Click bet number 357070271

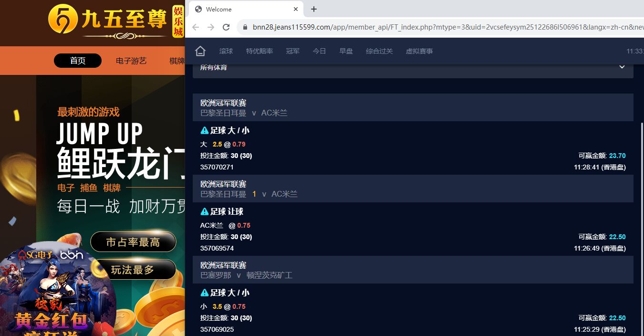pyautogui.click(x=217, y=167)
